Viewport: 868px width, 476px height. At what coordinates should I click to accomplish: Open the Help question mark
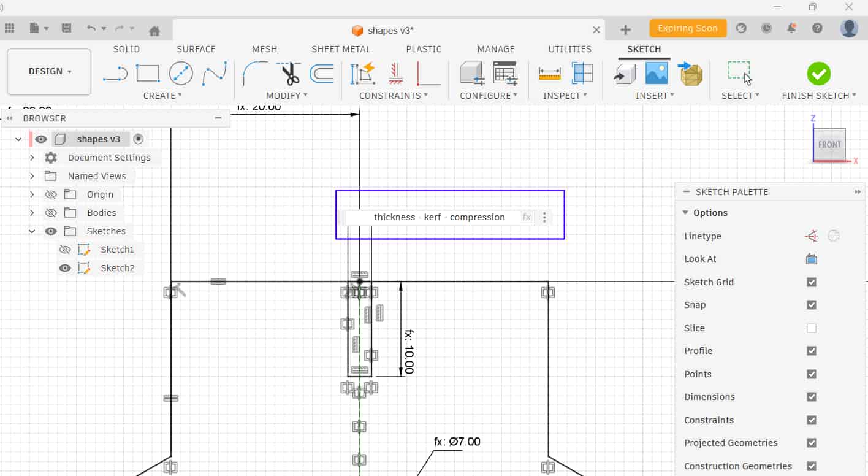point(817,28)
